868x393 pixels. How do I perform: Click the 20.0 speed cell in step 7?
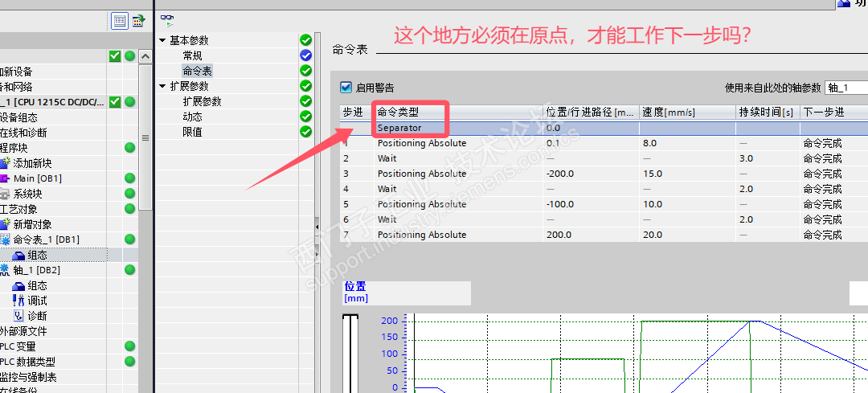point(687,235)
